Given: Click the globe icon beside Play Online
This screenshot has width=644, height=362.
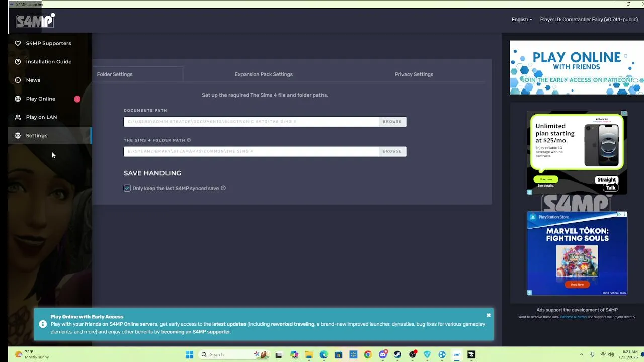Looking at the screenshot, I should coord(18,99).
